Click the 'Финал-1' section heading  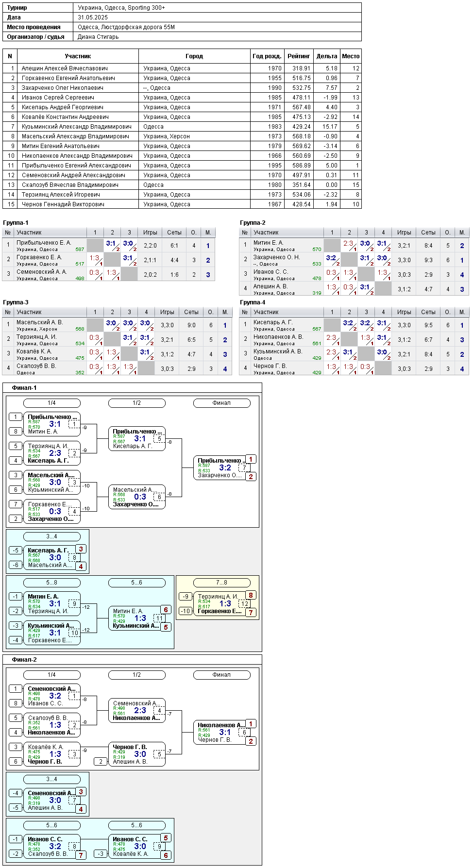pyautogui.click(x=24, y=388)
